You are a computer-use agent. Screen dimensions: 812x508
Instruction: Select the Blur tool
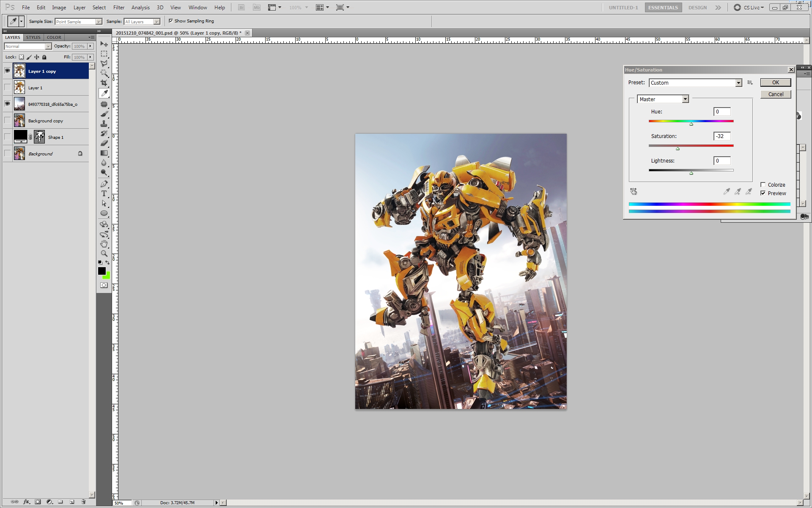point(104,163)
